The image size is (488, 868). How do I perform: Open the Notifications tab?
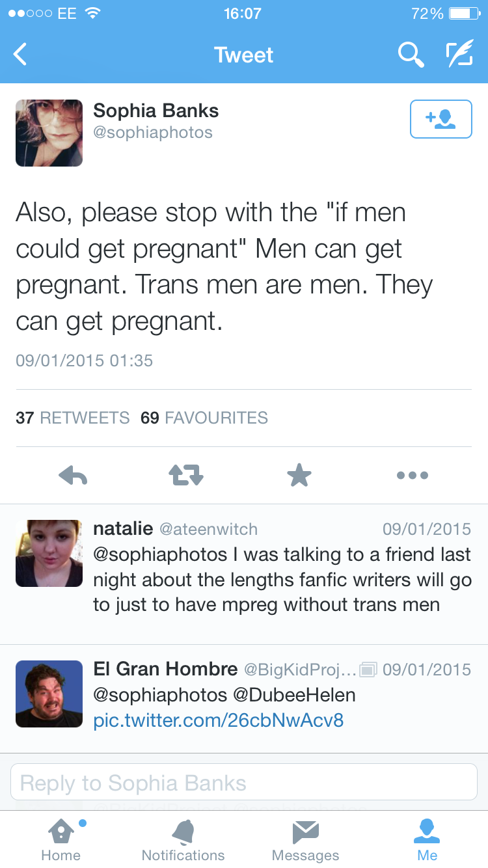pos(183,839)
